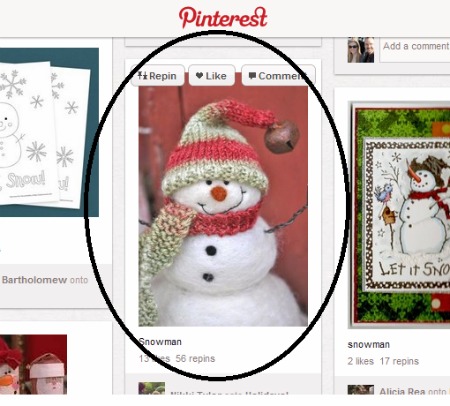This screenshot has width=450, height=406.
Task: Click the 56 repins count
Action: tap(195, 359)
